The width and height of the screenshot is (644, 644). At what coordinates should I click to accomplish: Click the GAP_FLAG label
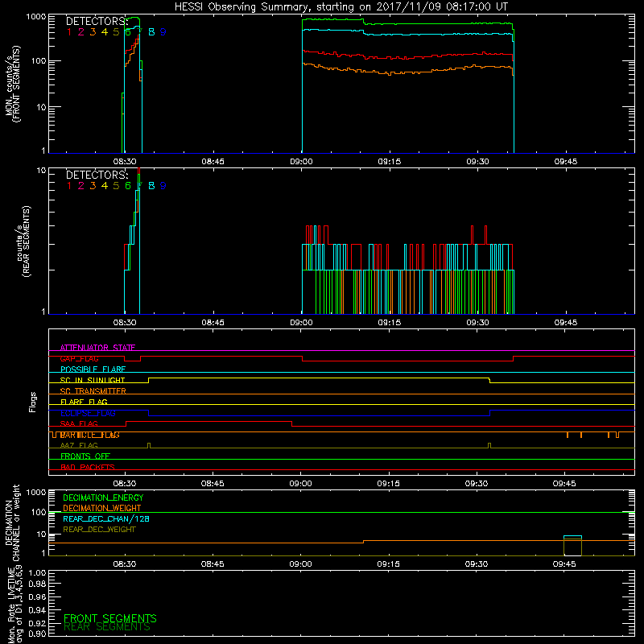(x=79, y=358)
